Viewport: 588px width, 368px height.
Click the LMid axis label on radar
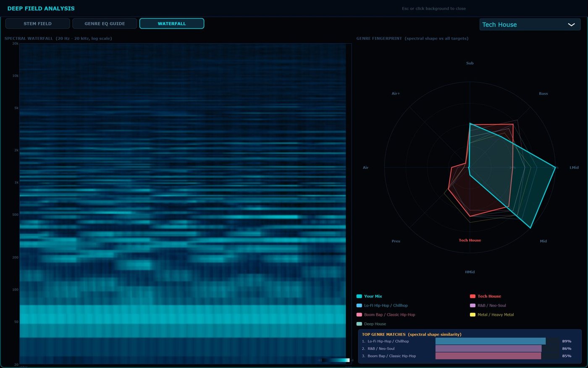574,168
